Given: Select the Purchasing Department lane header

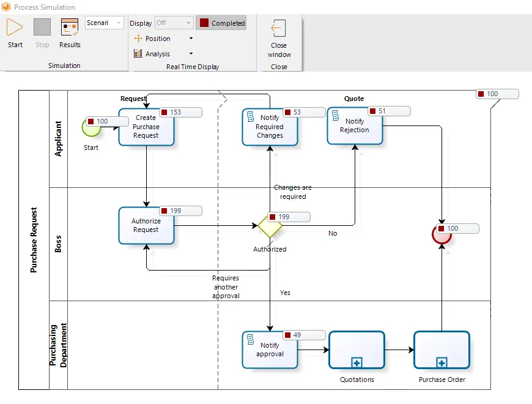Looking at the screenshot, I should 58,345.
